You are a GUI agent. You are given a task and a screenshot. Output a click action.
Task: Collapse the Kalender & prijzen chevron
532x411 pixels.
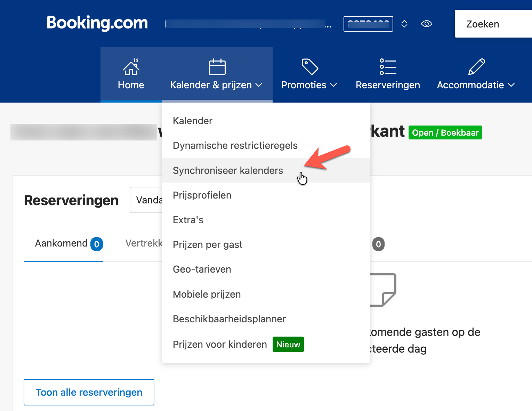[259, 85]
